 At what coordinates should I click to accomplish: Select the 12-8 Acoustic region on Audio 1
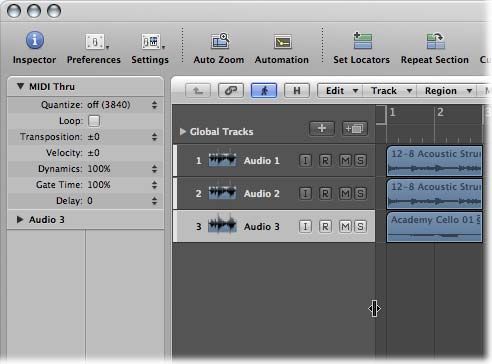[x=434, y=161]
